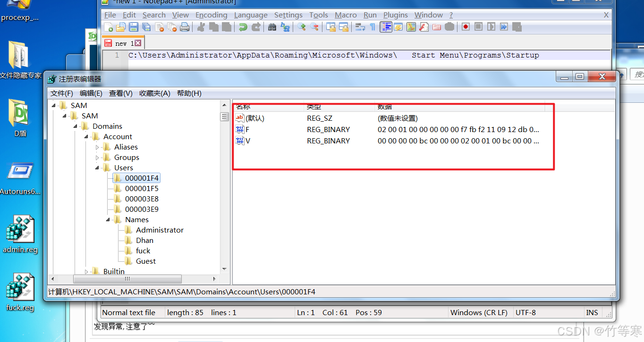
Task: Select the F binary value entry
Action: [247, 130]
